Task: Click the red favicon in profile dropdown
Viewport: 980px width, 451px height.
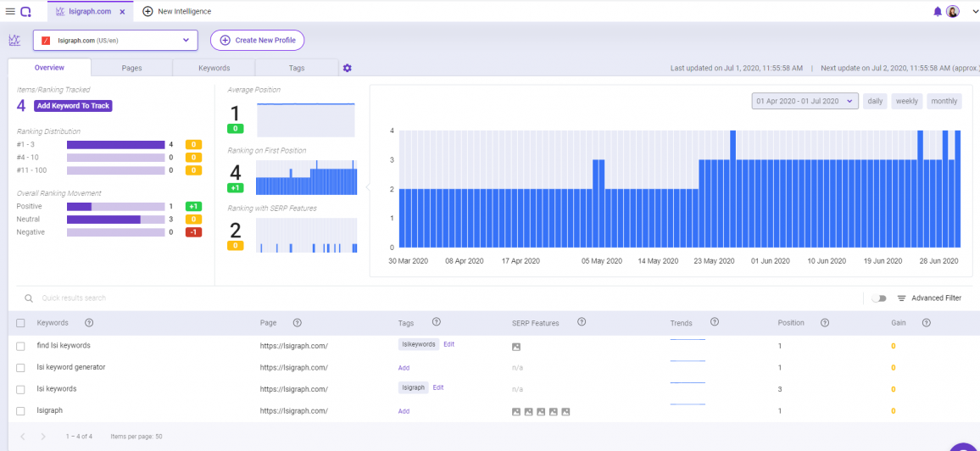Action: pyautogui.click(x=46, y=41)
